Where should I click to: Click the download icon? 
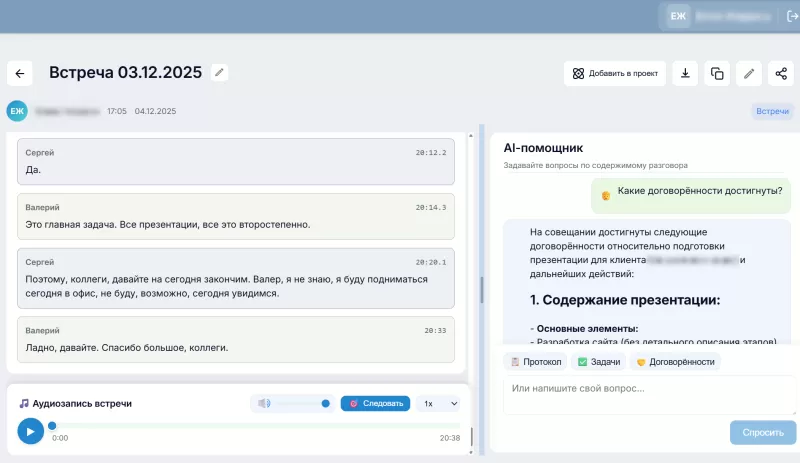coord(685,73)
